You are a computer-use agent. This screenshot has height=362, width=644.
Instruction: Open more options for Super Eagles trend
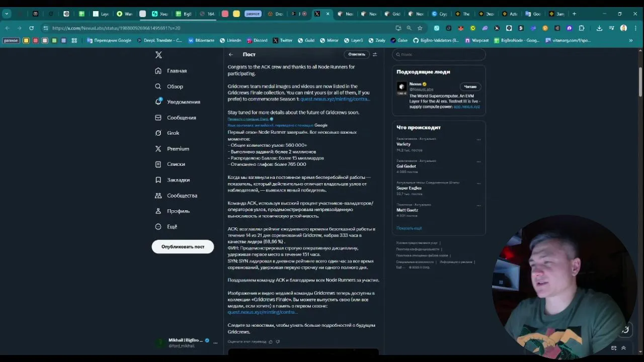point(478,184)
